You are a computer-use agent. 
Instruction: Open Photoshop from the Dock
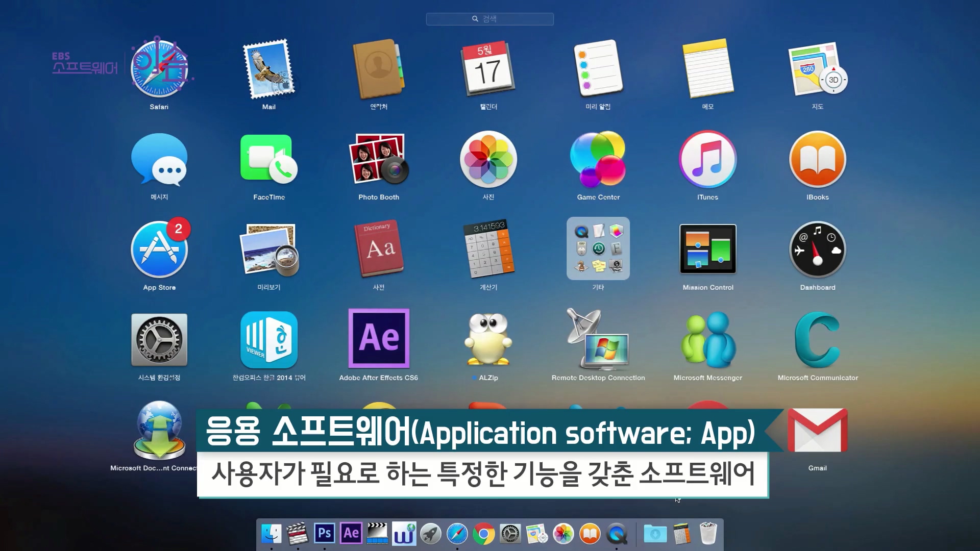tap(325, 533)
